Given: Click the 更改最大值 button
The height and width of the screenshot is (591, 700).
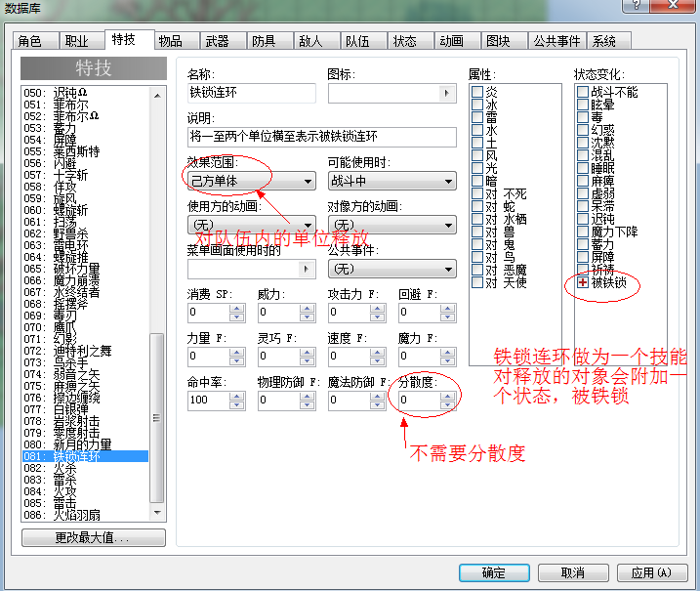Looking at the screenshot, I should (94, 537).
